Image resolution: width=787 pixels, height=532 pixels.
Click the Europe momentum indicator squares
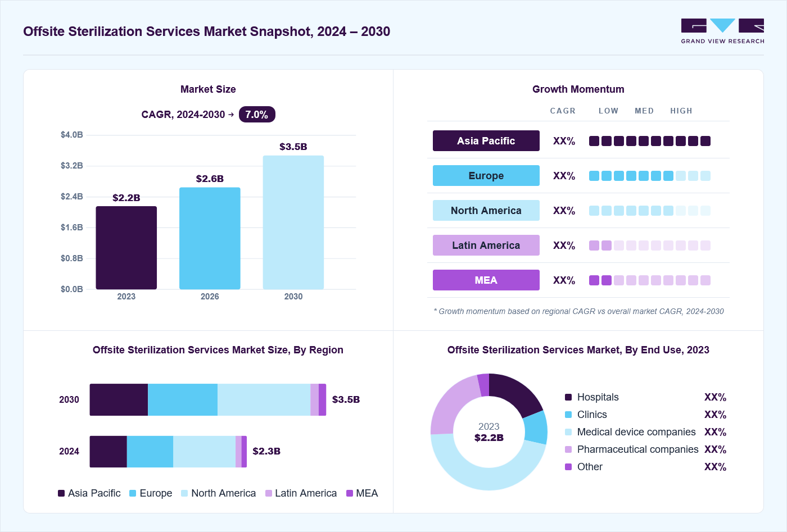click(x=650, y=176)
